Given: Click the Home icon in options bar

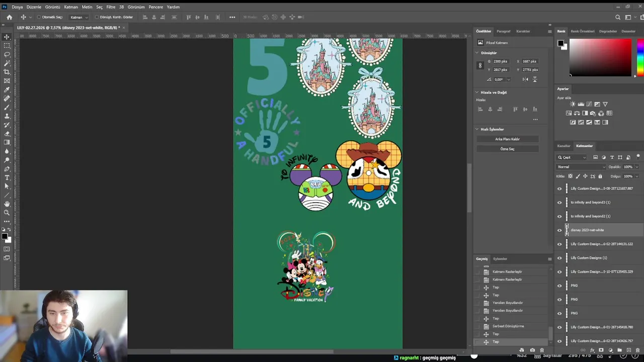Looking at the screenshot, I should (9, 17).
